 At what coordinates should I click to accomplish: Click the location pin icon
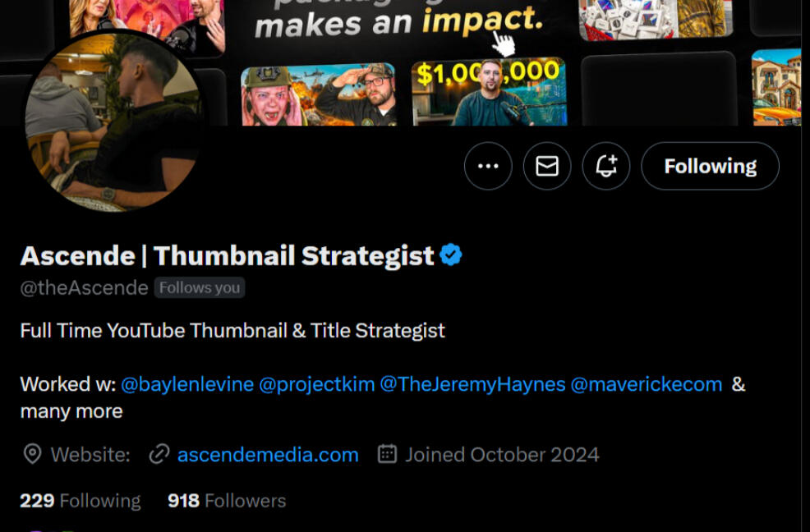coord(32,455)
